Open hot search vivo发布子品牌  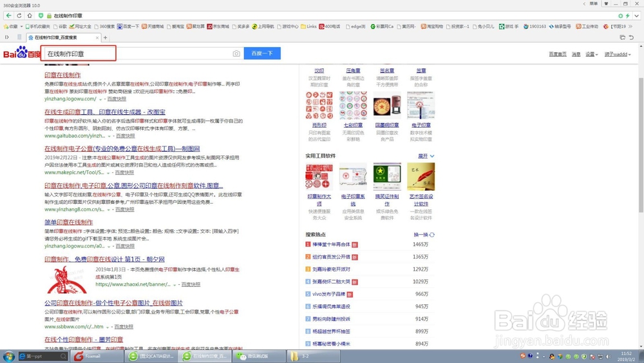(x=328, y=295)
